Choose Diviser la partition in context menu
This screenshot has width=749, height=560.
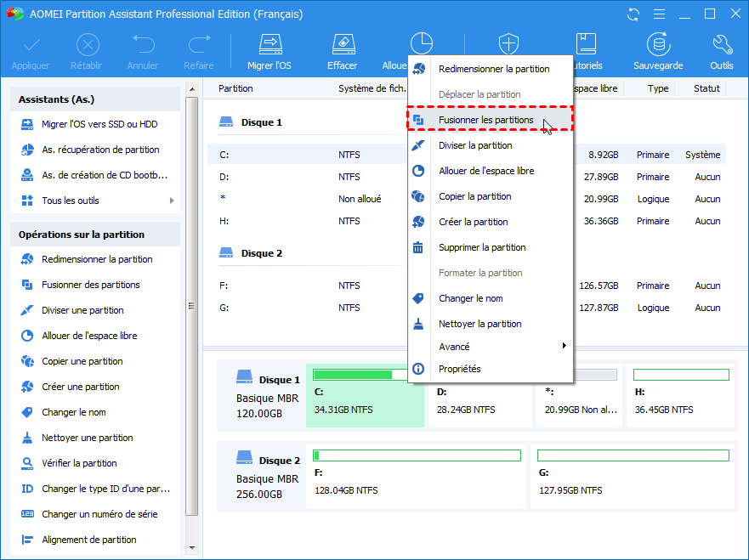(x=490, y=145)
